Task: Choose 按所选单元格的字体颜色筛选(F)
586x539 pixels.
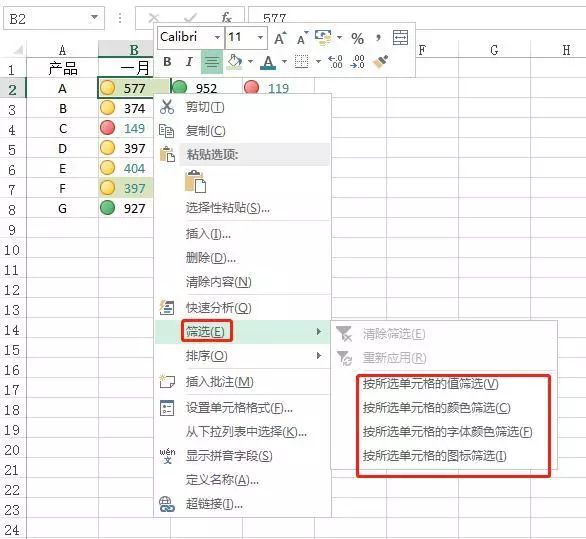Action: (444, 432)
